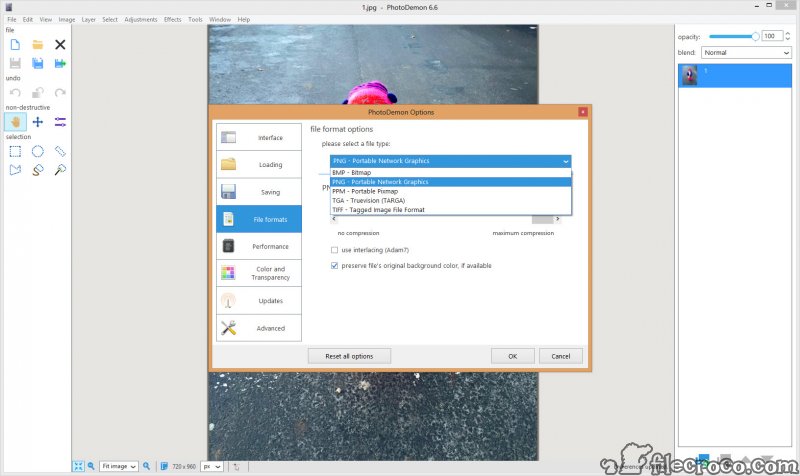800x476 pixels.
Task: Open the px units dropdown
Action: (212, 466)
